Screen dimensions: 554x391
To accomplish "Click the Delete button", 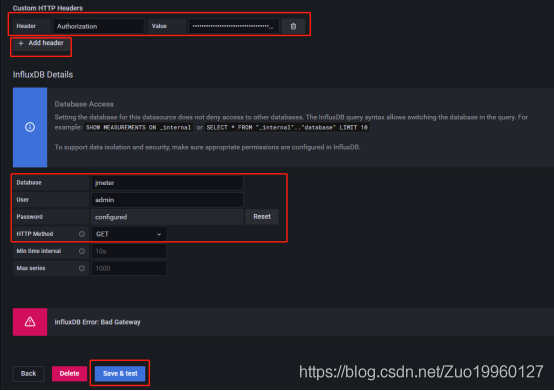I will point(69,373).
